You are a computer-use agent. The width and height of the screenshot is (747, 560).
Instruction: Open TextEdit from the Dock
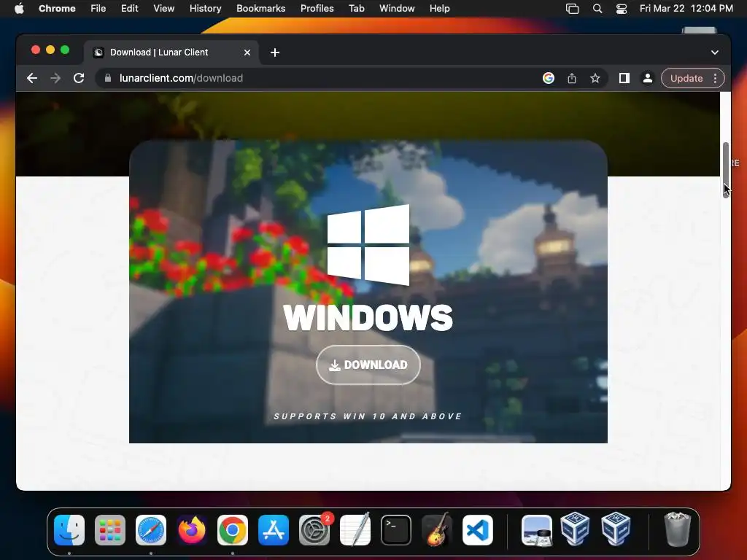point(355,530)
